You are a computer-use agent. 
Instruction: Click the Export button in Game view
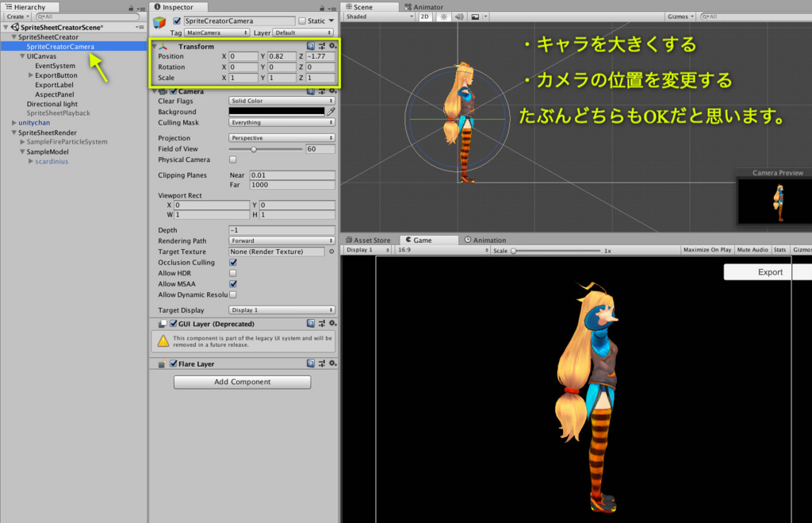tap(768, 272)
